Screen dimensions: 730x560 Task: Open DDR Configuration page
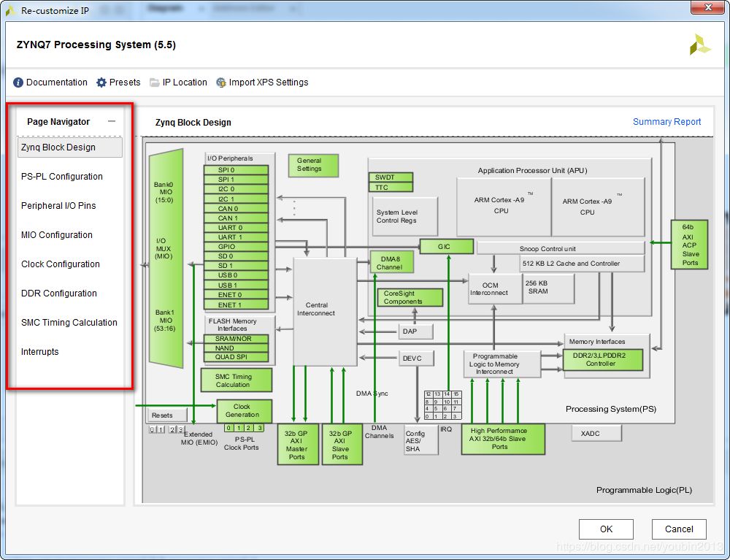point(59,294)
